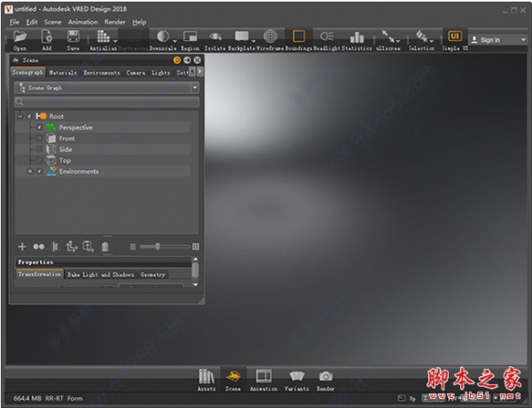Viewport: 532px width, 408px height.
Task: Activate the Region render icon
Action: pos(190,36)
